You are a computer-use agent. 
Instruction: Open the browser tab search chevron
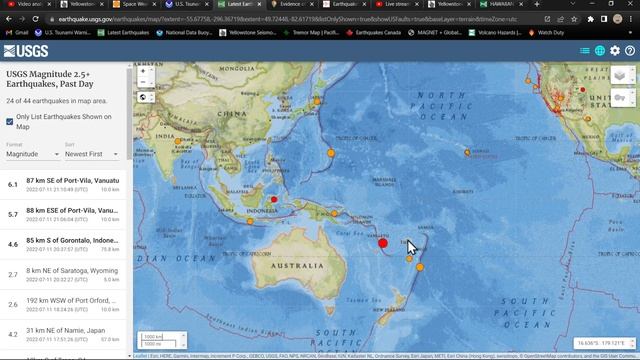coord(572,4)
